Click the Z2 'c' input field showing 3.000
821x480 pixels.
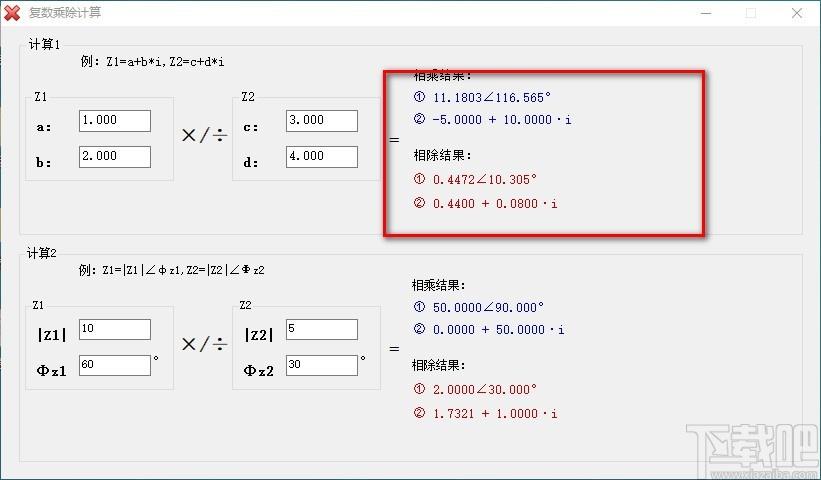tap(322, 121)
